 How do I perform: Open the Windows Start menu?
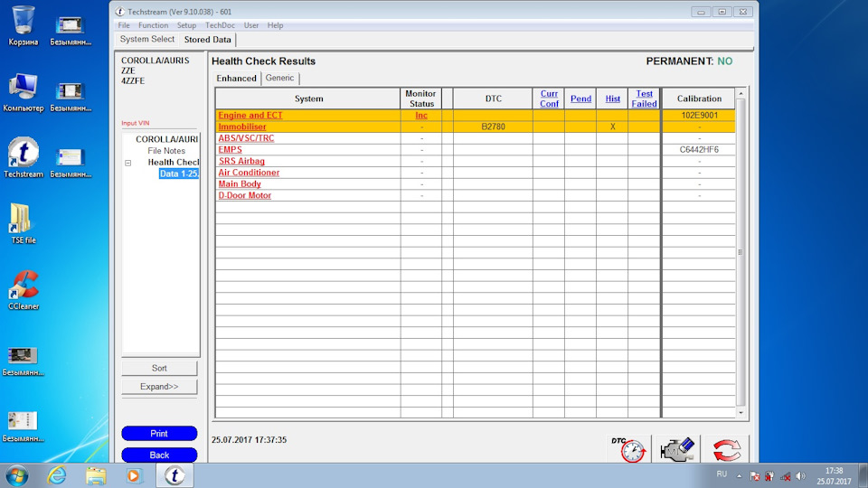(x=16, y=476)
